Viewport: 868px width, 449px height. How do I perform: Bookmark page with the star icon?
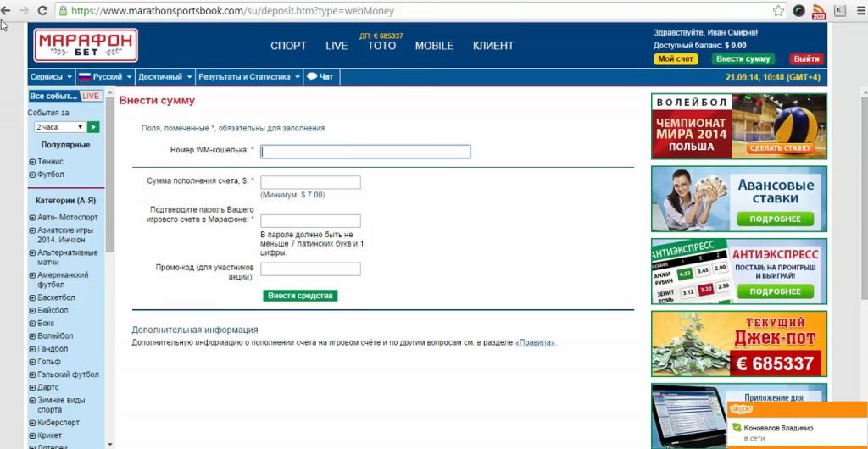click(778, 10)
